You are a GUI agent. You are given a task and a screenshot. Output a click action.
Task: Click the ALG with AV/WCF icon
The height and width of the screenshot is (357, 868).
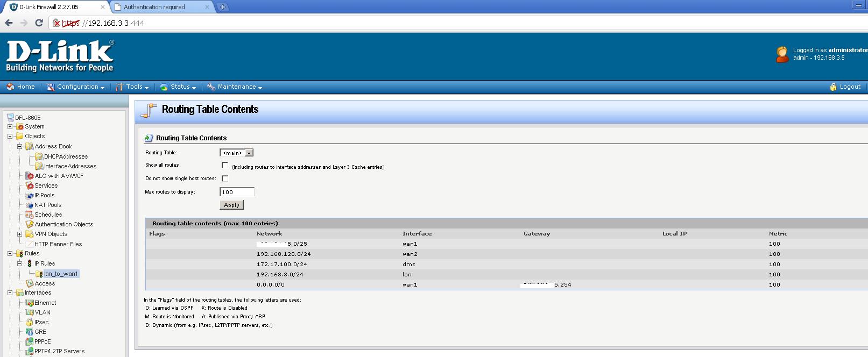[x=30, y=176]
